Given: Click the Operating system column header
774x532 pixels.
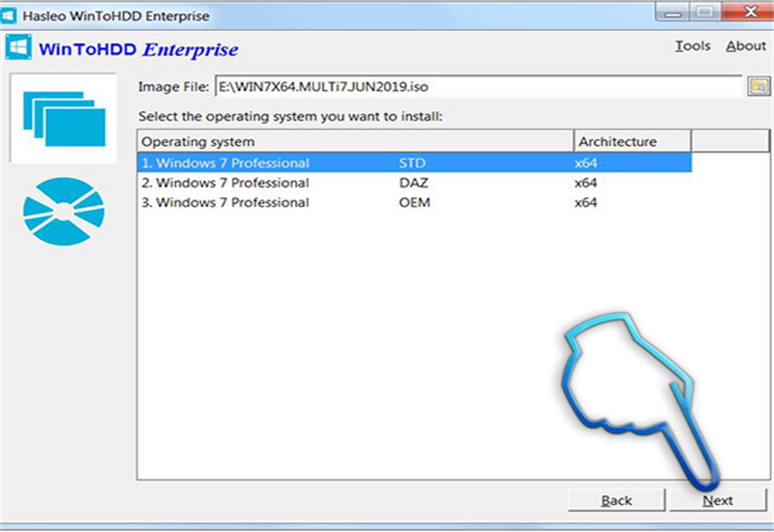Looking at the screenshot, I should (x=355, y=141).
